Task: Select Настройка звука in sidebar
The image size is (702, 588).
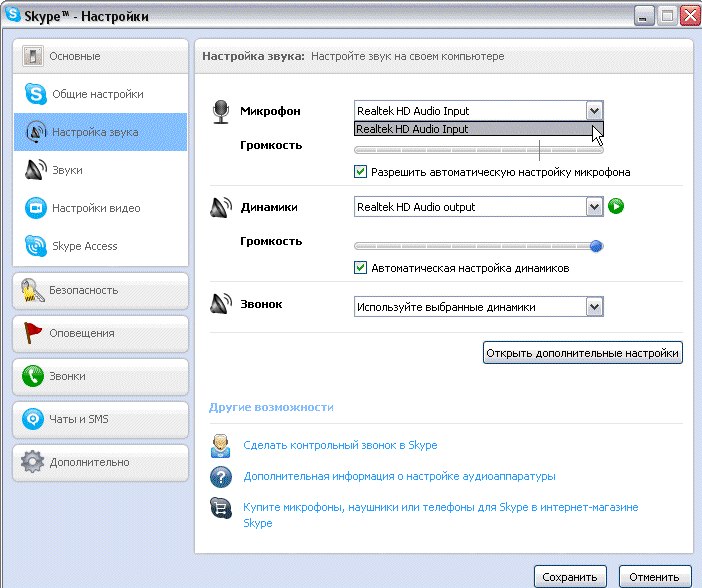Action: (101, 132)
